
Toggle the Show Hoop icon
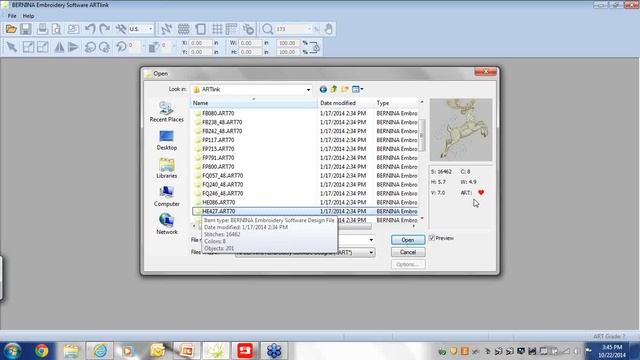pyautogui.click(x=200, y=29)
